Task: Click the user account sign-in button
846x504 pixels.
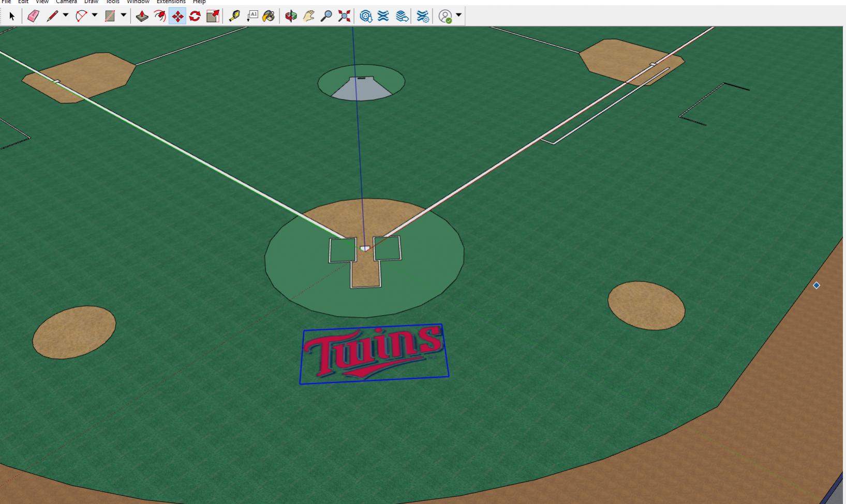Action: pos(445,16)
